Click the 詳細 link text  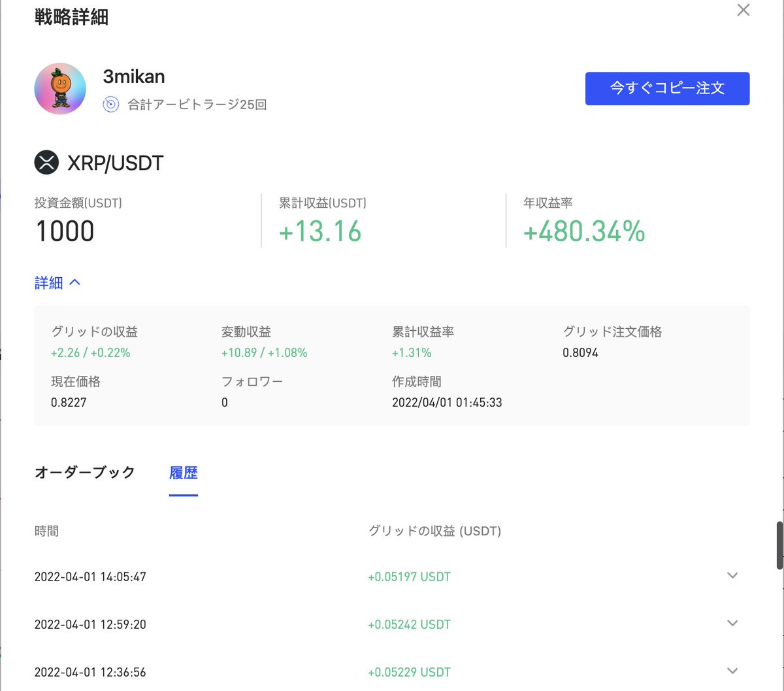(48, 282)
